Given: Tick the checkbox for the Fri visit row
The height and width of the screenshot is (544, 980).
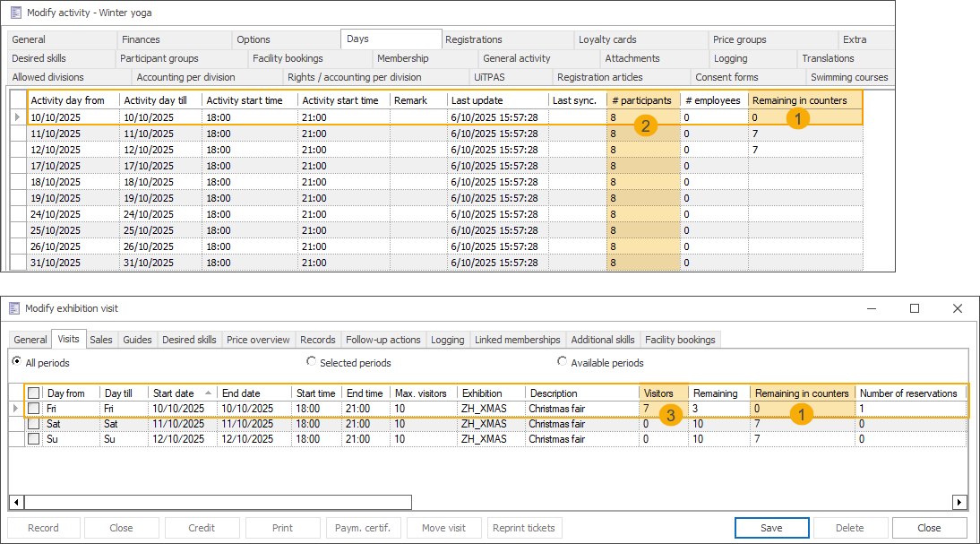Looking at the screenshot, I should pyautogui.click(x=34, y=409).
